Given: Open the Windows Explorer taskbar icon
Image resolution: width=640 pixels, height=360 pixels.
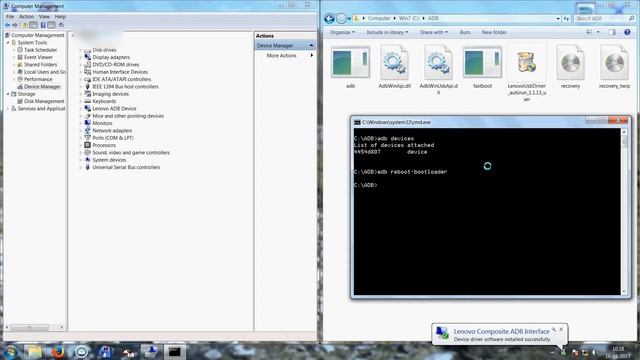Looking at the screenshot, I should (35, 352).
